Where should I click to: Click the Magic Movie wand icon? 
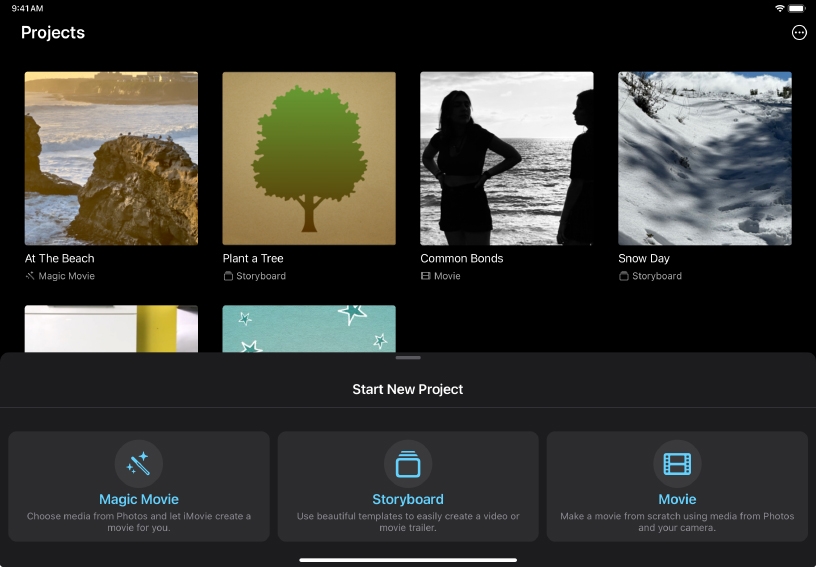138,464
